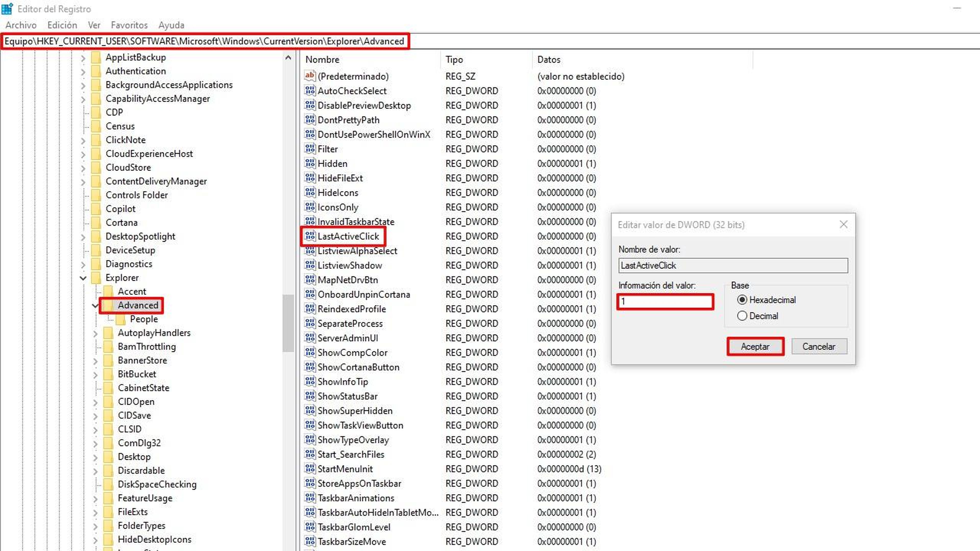Viewport: 980px width, 551px height.
Task: Select the HideDesktopIcons key in tree
Action: pyautogui.click(x=154, y=540)
